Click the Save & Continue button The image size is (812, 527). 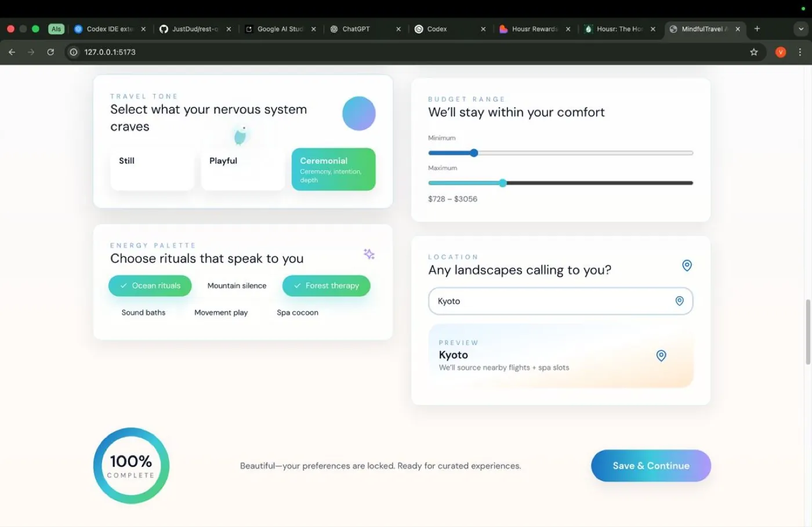click(651, 466)
